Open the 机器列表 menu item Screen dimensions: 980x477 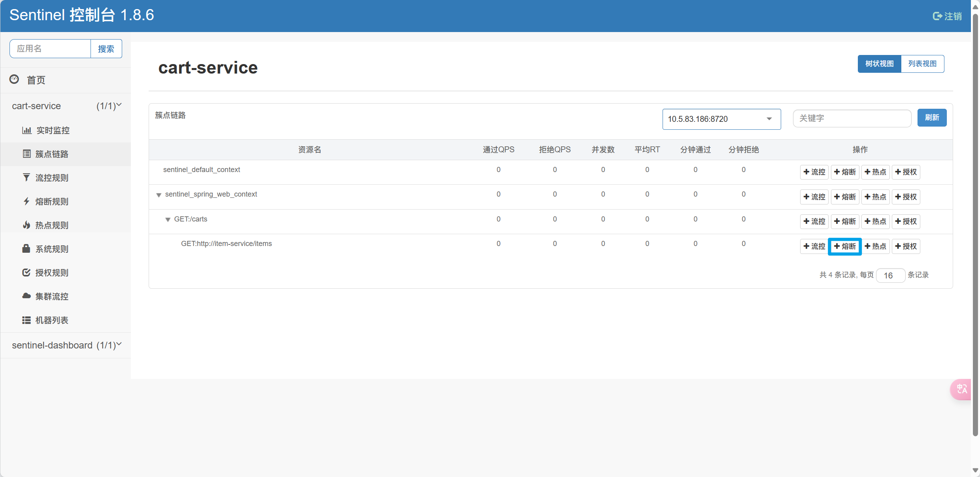(51, 320)
